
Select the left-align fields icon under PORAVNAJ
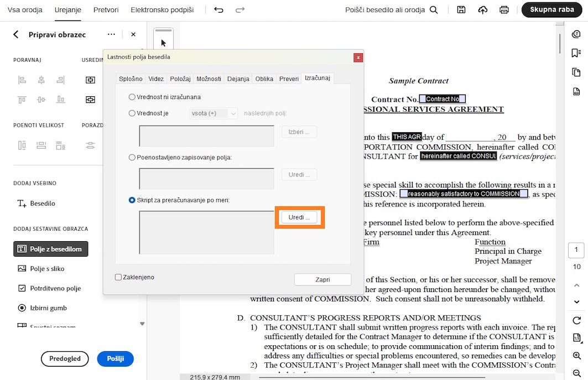[x=22, y=81]
